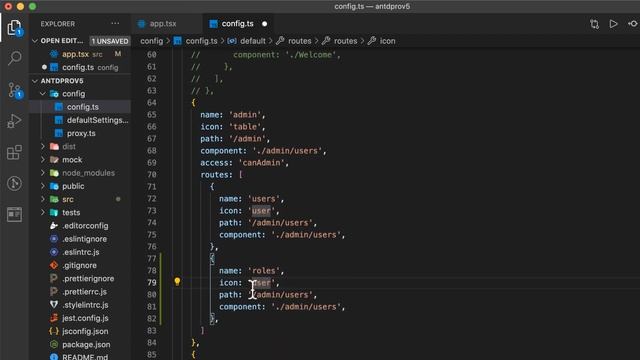
Task: Click the '/admin/users' path on line 74
Action: coord(280,223)
